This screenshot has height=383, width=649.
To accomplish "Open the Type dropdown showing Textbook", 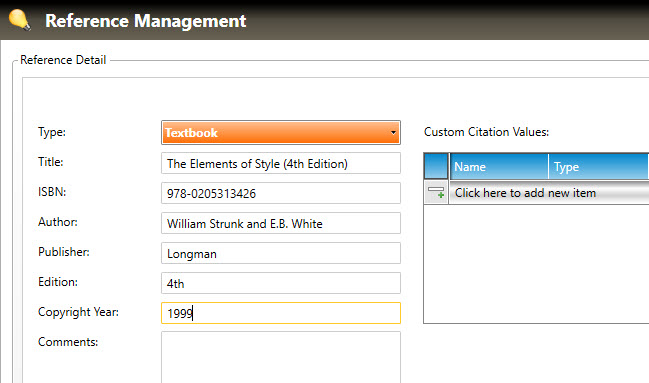I will click(x=281, y=132).
